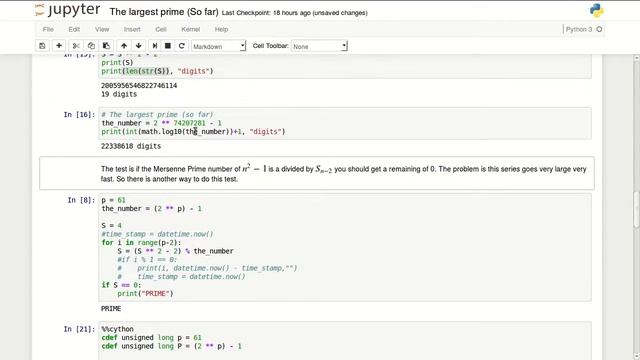Cut the selected cell with scissors icon

point(76,46)
